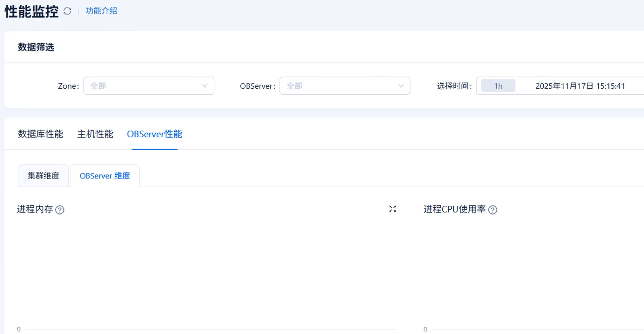The image size is (644, 334).
Task: Click the 进程内存 chart title
Action: 35,209
